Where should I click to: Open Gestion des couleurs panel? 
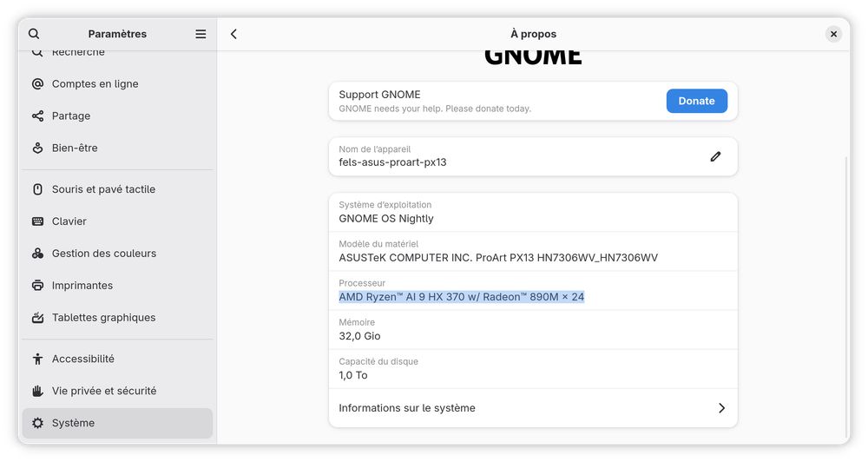pos(117,254)
